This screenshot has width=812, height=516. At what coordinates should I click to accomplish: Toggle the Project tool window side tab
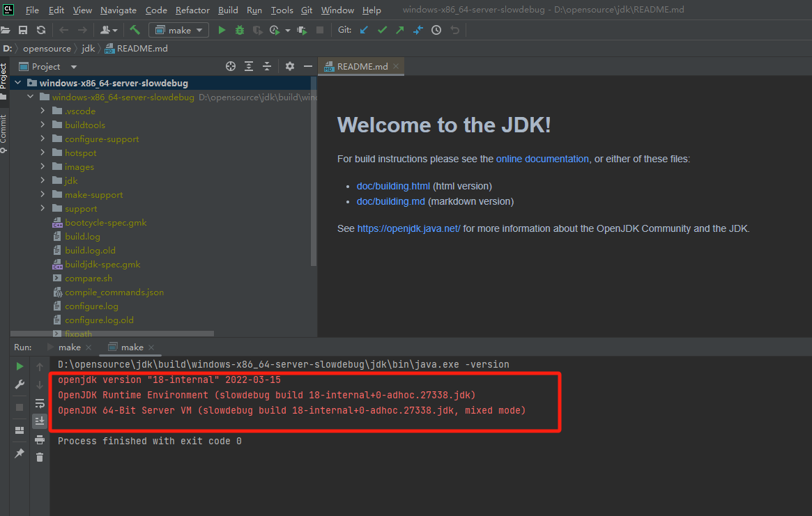point(3,81)
